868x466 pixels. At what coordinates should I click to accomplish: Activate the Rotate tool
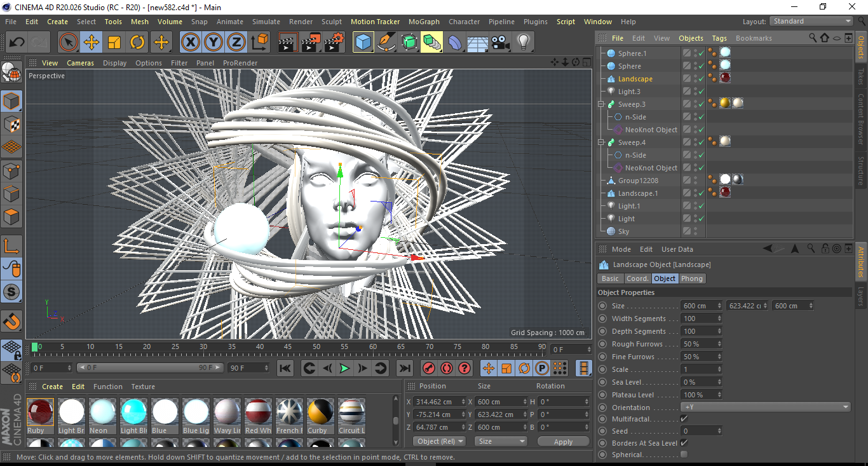pos(137,43)
